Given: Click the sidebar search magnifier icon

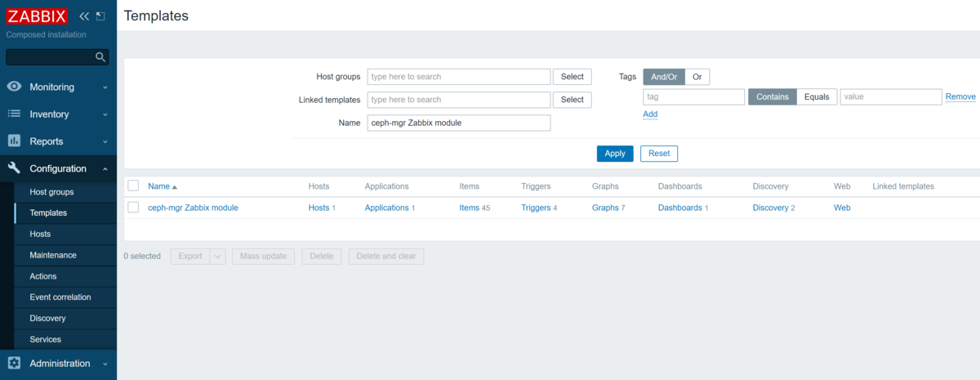Looking at the screenshot, I should 100,57.
